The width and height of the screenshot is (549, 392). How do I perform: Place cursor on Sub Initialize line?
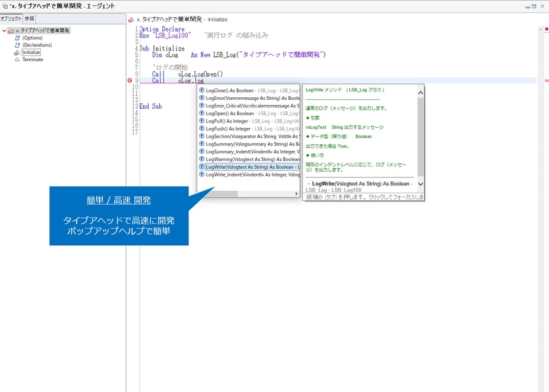click(162, 48)
